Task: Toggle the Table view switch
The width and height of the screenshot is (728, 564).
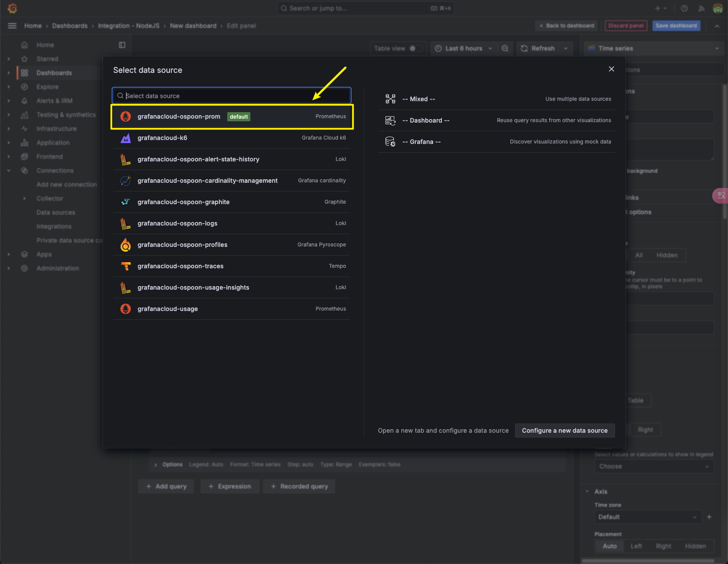Action: pyautogui.click(x=416, y=48)
